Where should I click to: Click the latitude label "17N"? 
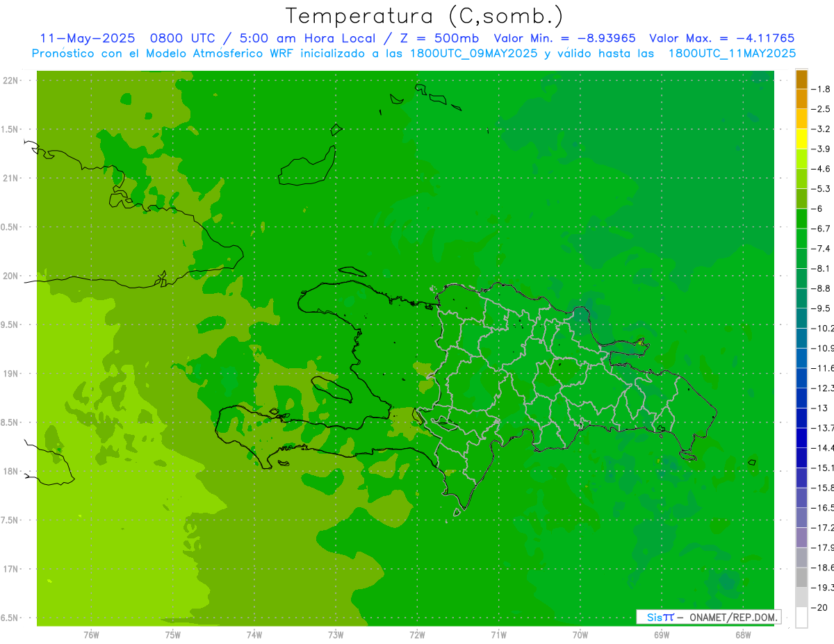pos(12,569)
